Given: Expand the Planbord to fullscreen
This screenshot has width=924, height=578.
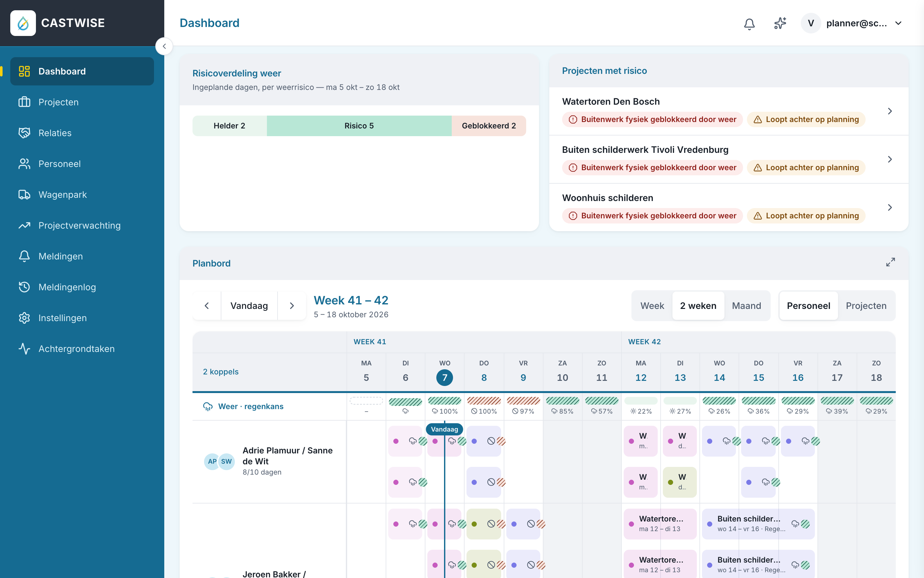Looking at the screenshot, I should 890,262.
